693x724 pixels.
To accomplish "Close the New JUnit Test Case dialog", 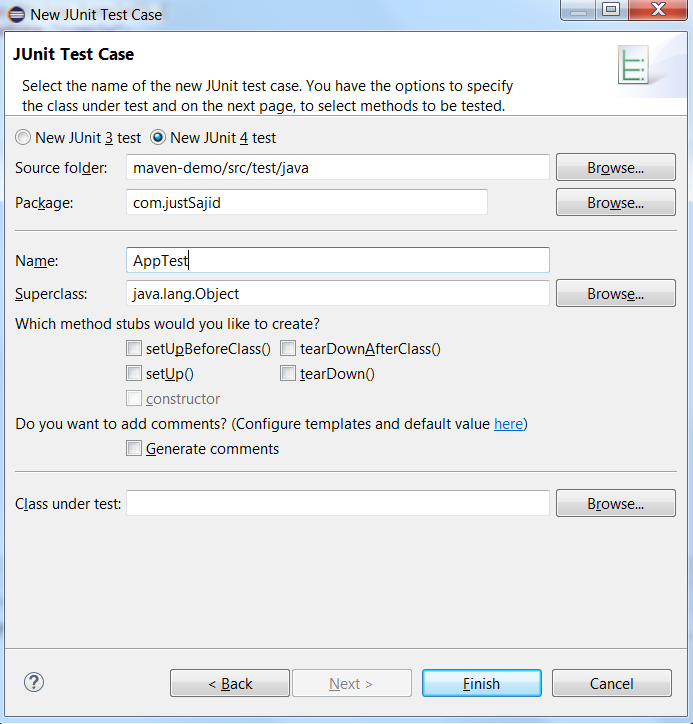I will [658, 10].
